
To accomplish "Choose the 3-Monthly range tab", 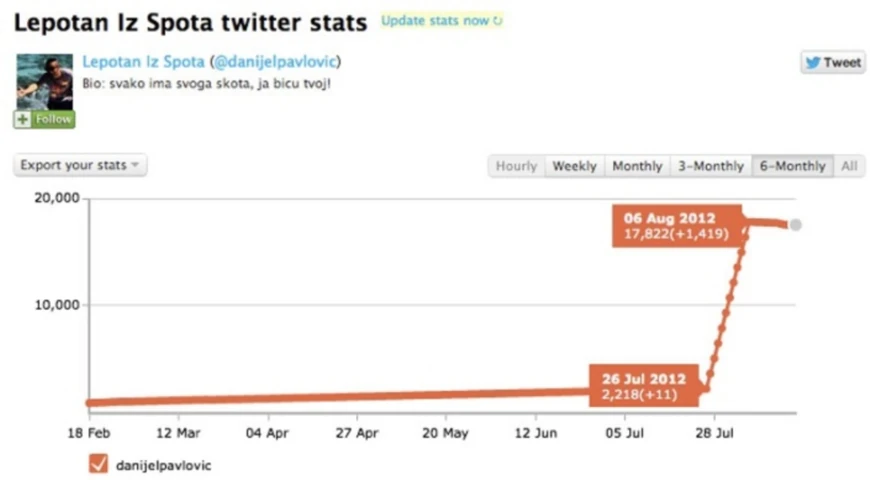I will (x=711, y=167).
